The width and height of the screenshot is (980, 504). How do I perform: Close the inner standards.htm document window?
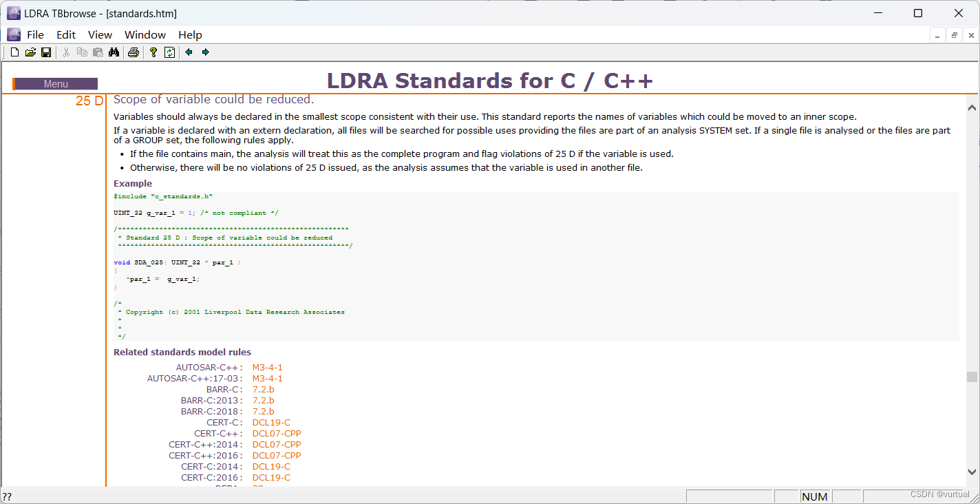click(970, 35)
